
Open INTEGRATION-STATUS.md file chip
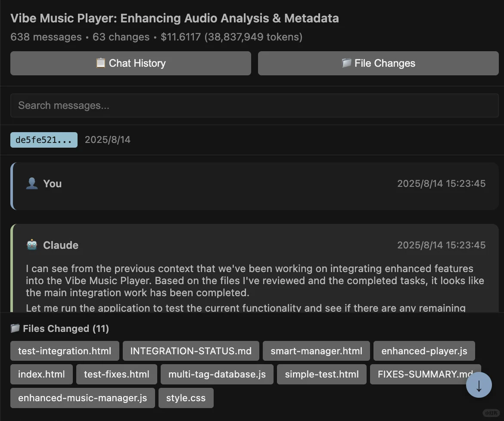coord(191,351)
